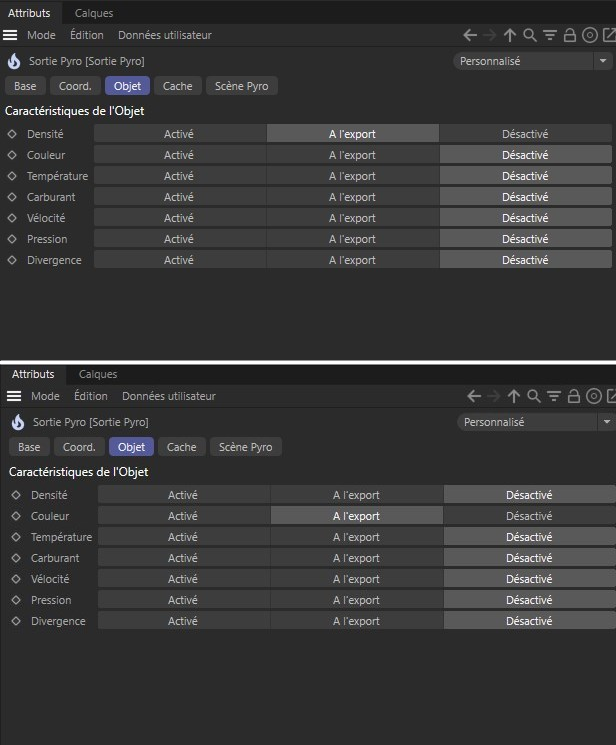
Task: Set Température to A l'export in upper panel
Action: pos(352,176)
